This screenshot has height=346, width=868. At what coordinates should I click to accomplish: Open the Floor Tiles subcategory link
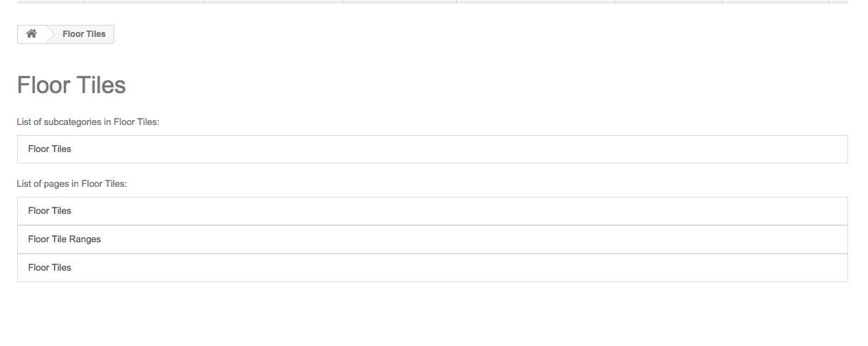[50, 149]
